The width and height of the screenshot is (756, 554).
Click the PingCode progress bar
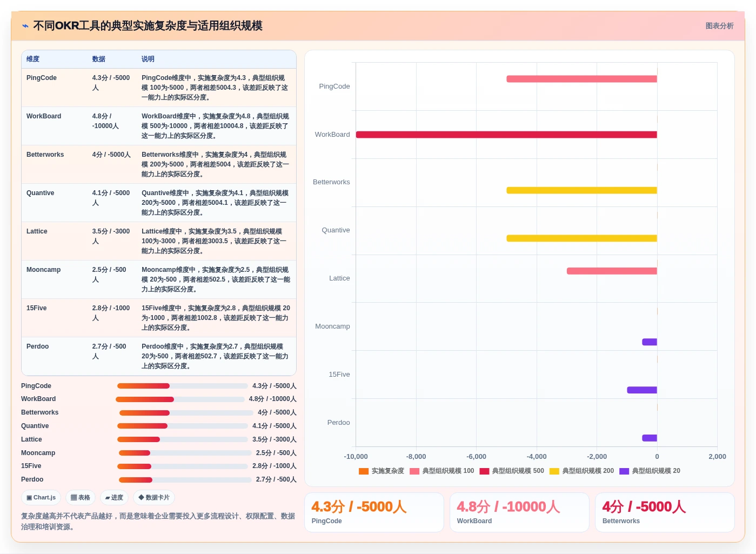coord(183,386)
